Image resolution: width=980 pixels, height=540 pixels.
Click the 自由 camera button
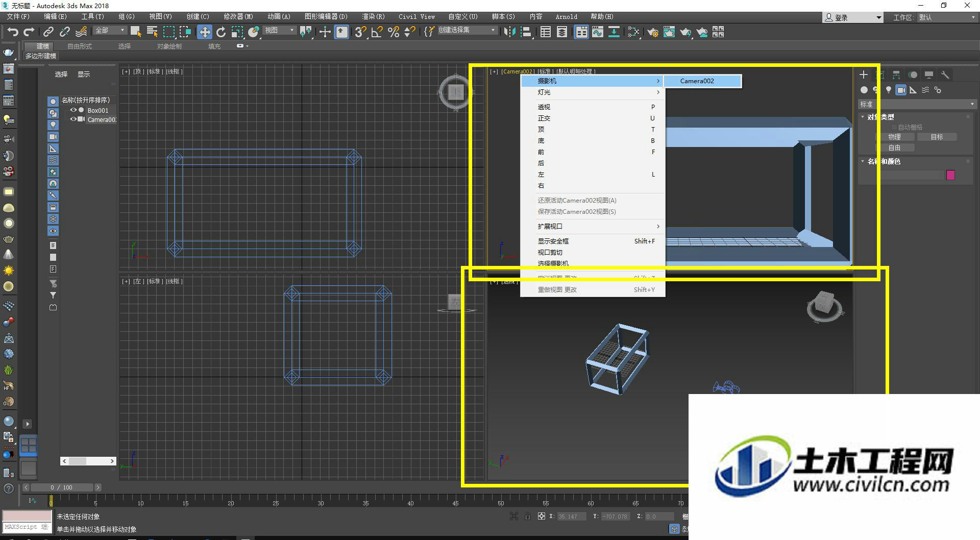(894, 148)
